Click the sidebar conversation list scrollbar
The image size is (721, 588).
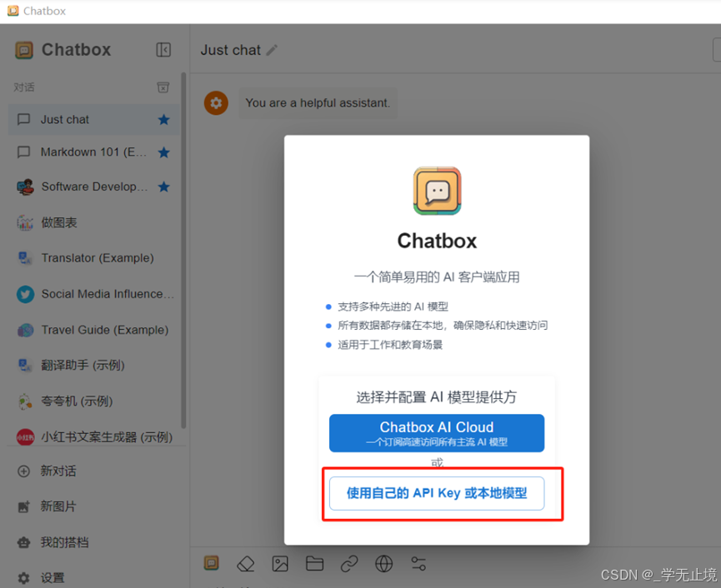coord(183,251)
